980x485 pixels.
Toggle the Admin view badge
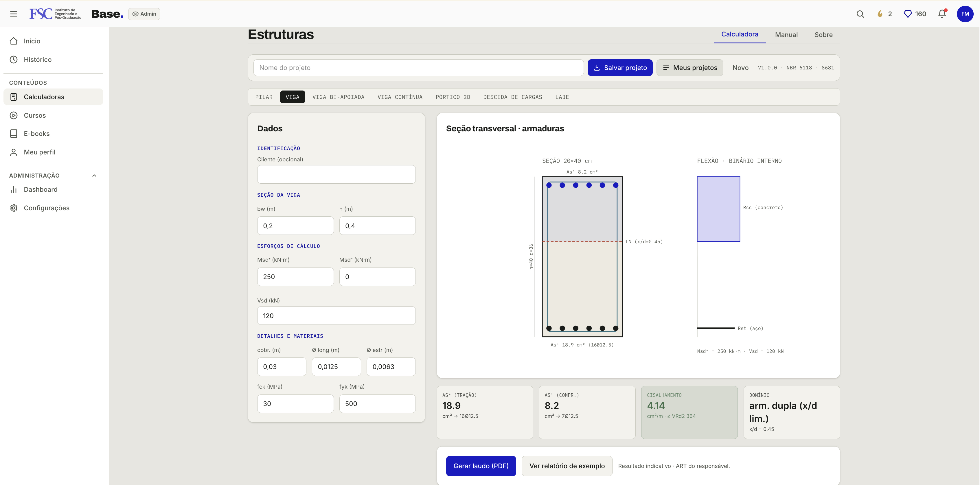144,14
